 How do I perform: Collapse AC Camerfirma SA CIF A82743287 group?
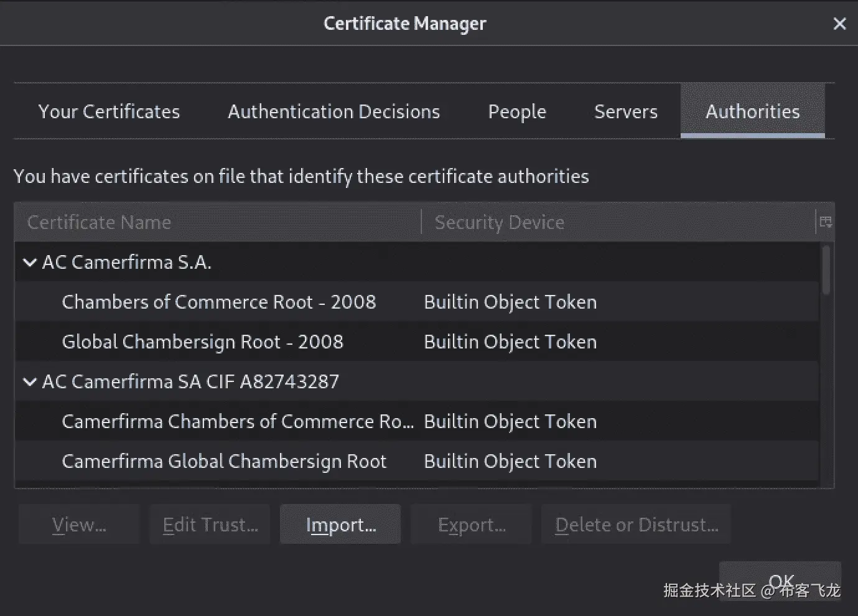coord(29,381)
